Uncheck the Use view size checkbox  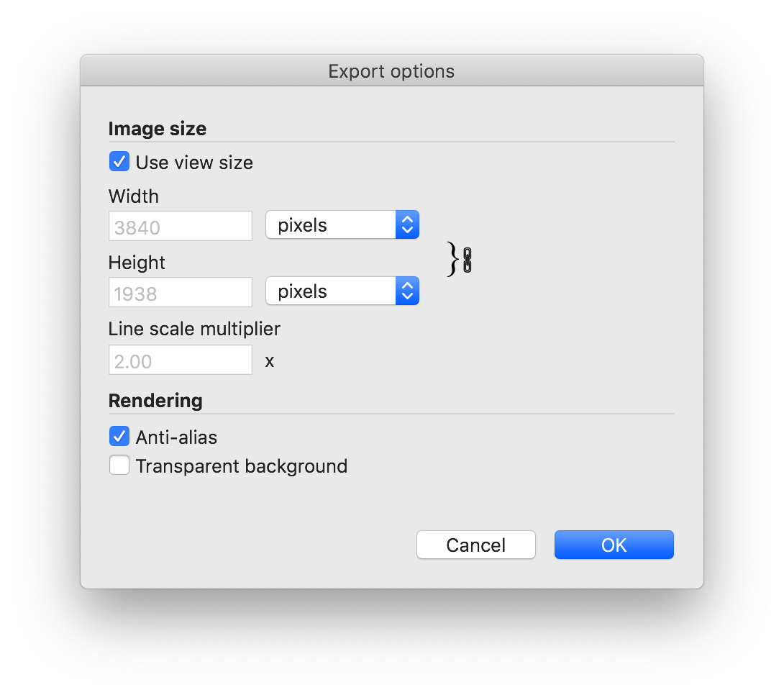pyautogui.click(x=119, y=162)
